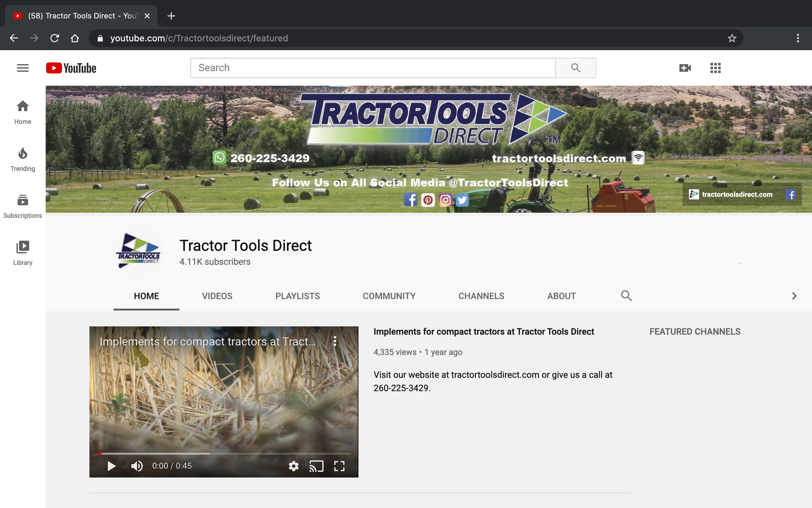Viewport: 812px width, 508px height.
Task: Click the browser address bar URL
Action: coord(199,38)
